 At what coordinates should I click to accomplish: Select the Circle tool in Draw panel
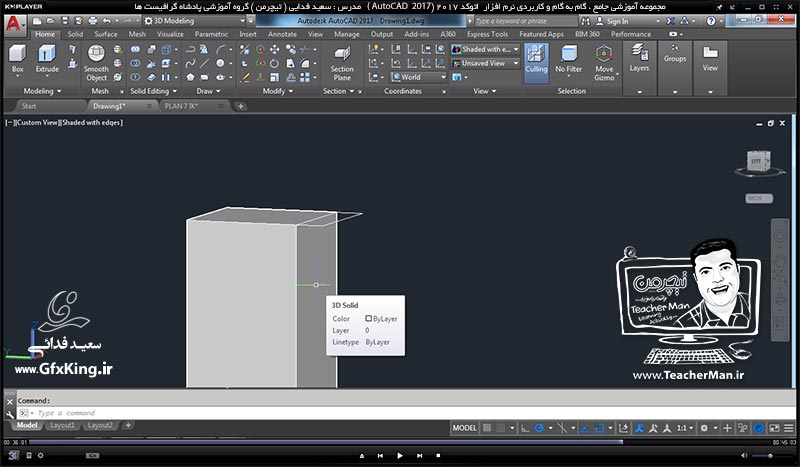point(220,63)
